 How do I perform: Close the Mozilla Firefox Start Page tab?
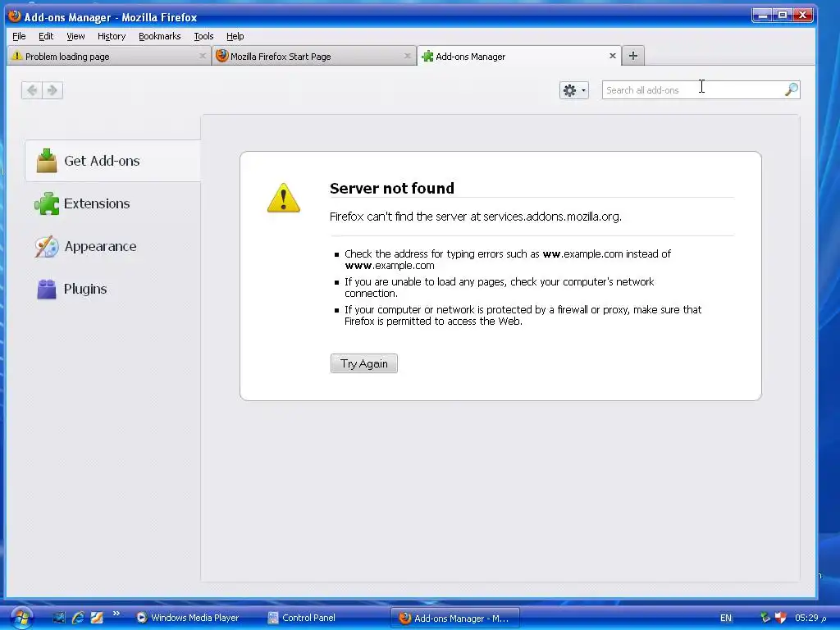(407, 56)
